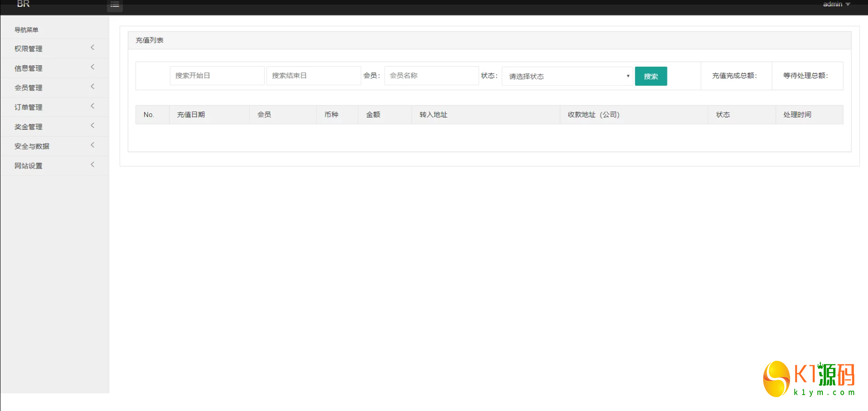
Task: Expand chevron beside 安全与数据
Action: pyautogui.click(x=93, y=145)
